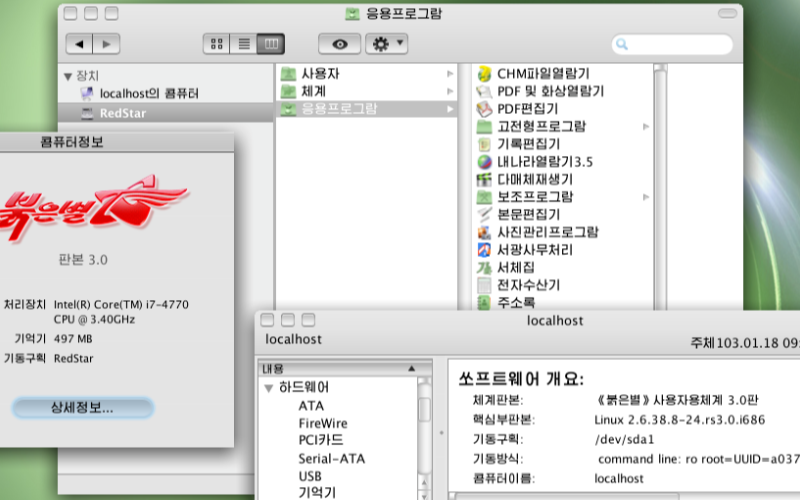Switch to icon grid view

[217, 44]
